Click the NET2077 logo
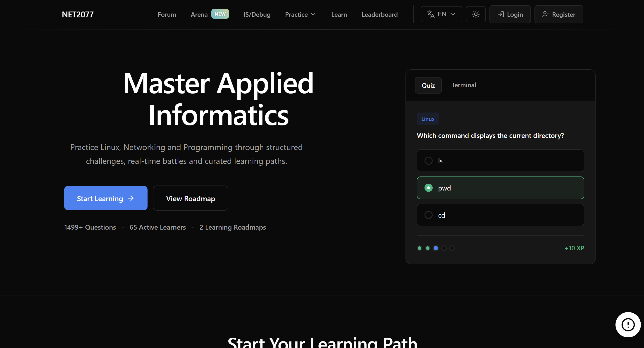The image size is (644, 348). [x=78, y=14]
